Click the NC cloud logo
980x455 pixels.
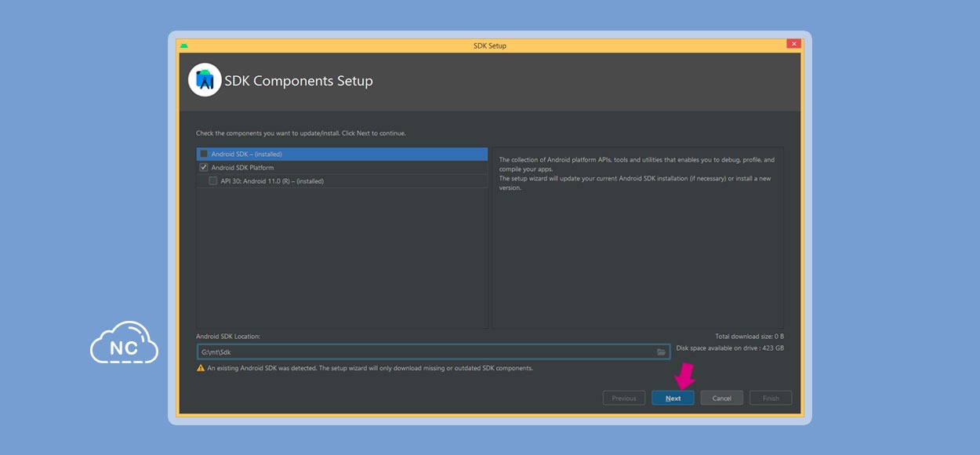[x=124, y=343]
